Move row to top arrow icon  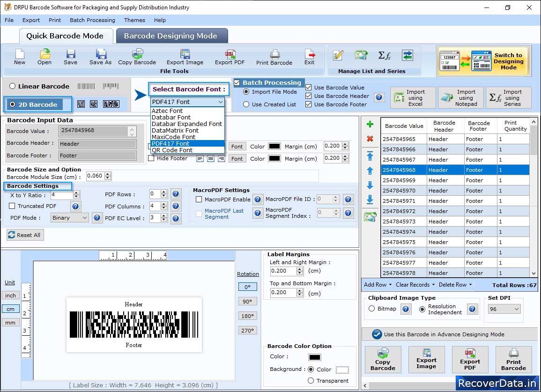tap(370, 156)
